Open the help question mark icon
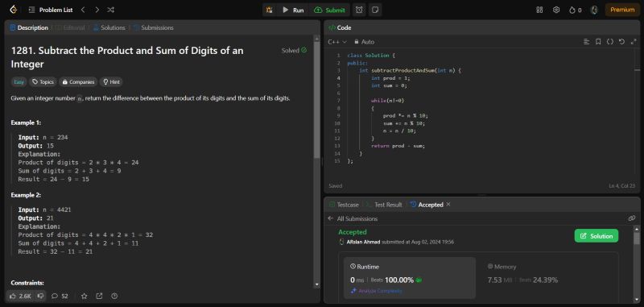This screenshot has height=307, width=644. point(114,296)
